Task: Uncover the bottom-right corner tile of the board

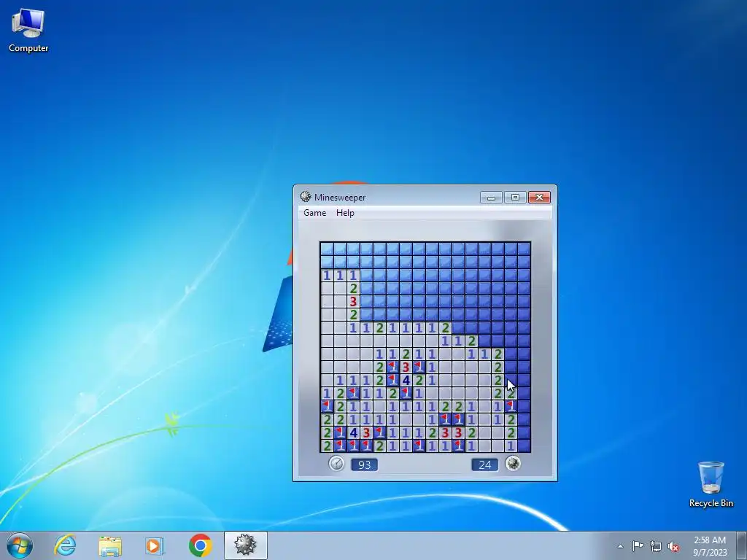Action: click(524, 446)
